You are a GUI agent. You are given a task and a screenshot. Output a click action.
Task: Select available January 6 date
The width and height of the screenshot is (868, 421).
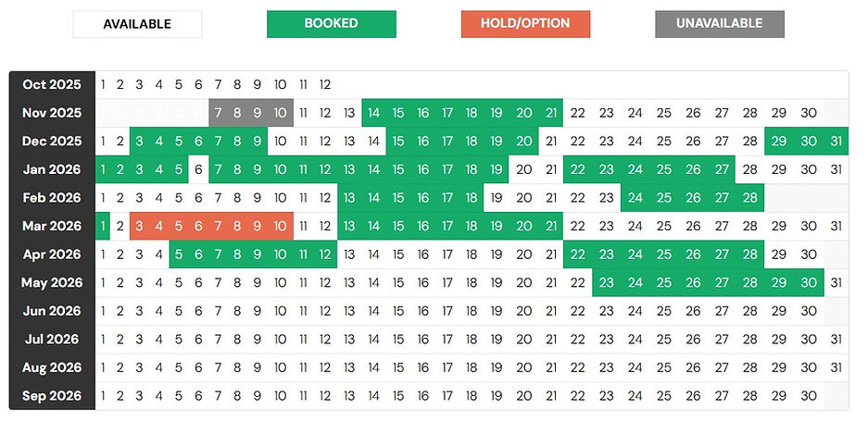click(198, 170)
